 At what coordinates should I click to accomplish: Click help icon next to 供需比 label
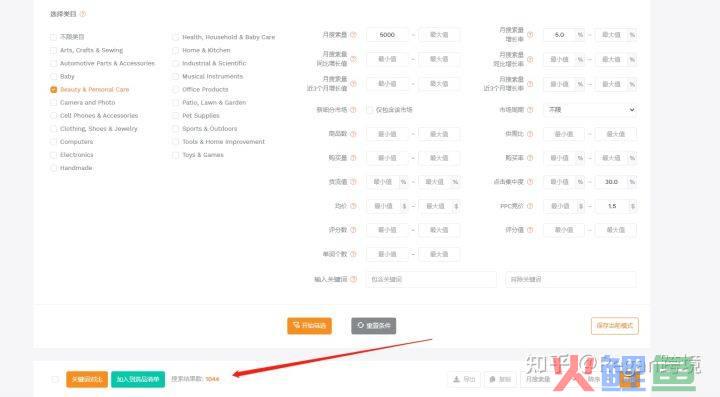point(530,134)
